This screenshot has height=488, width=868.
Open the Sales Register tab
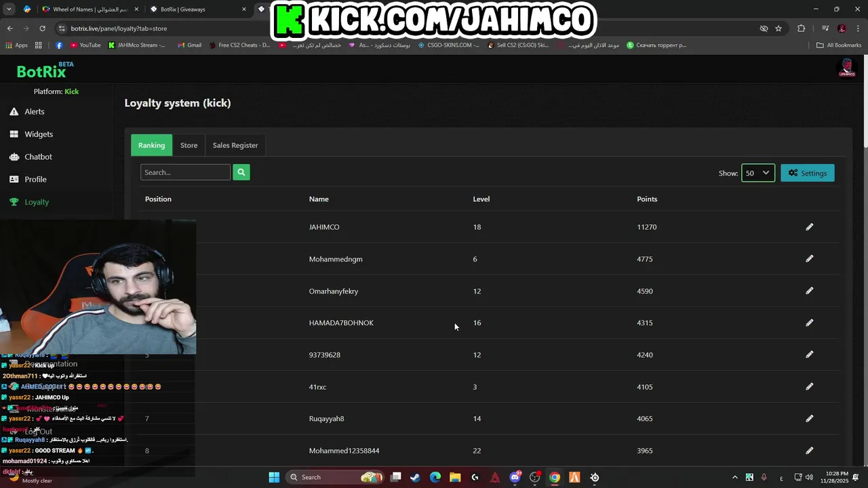[235, 145]
